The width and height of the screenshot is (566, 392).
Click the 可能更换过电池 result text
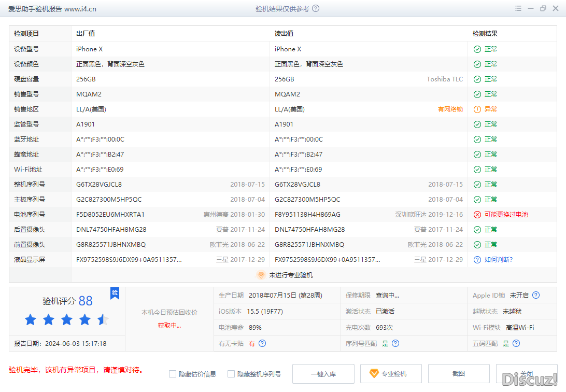point(506,215)
